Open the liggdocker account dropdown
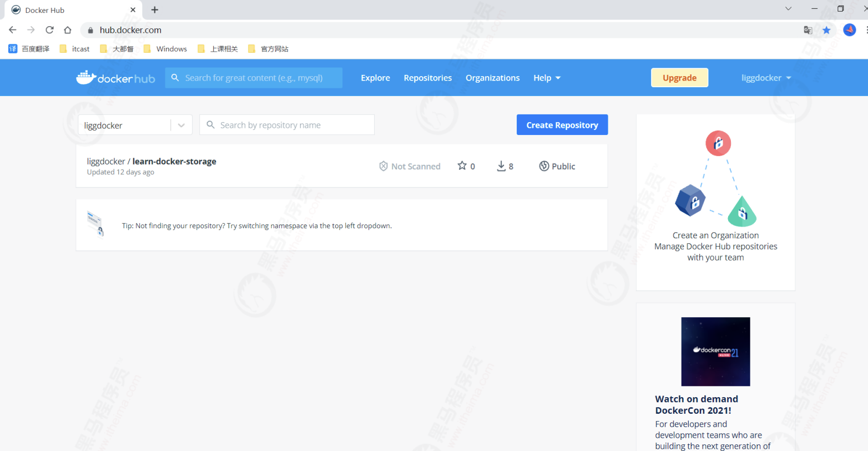The width and height of the screenshot is (868, 451). 766,78
